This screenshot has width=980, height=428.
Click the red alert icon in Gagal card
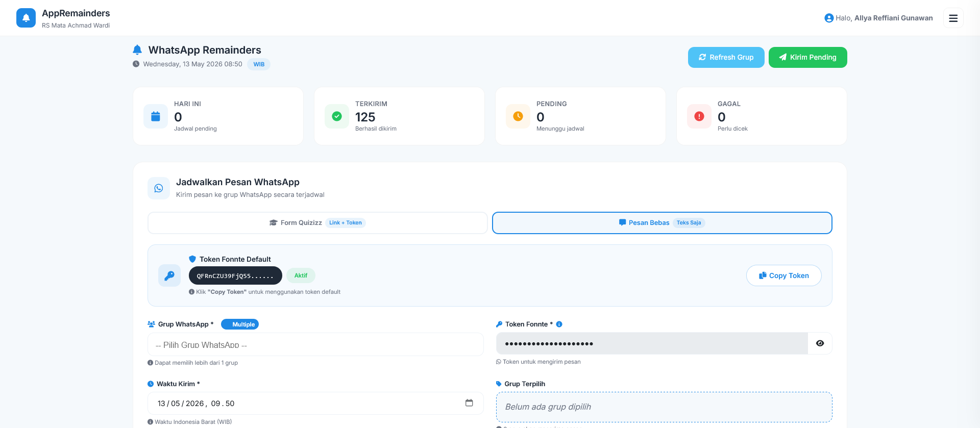[x=699, y=116]
